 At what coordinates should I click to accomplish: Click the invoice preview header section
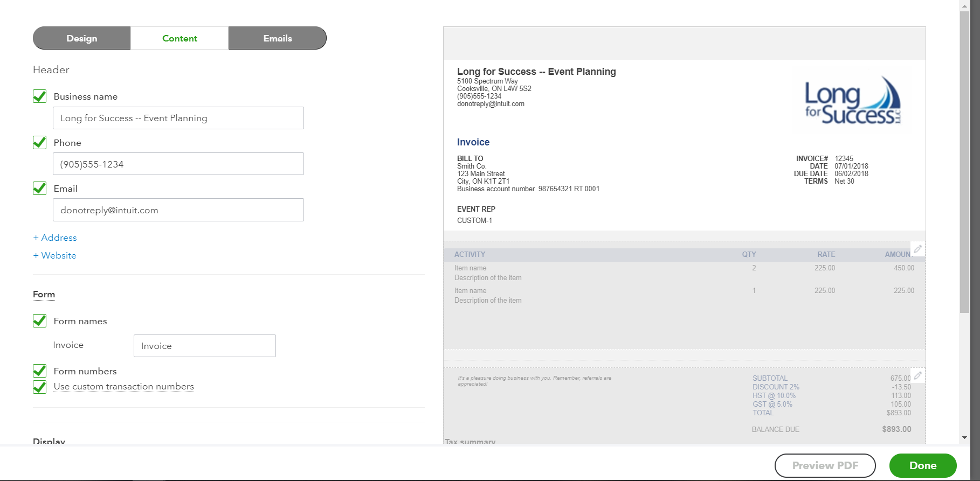[685, 145]
